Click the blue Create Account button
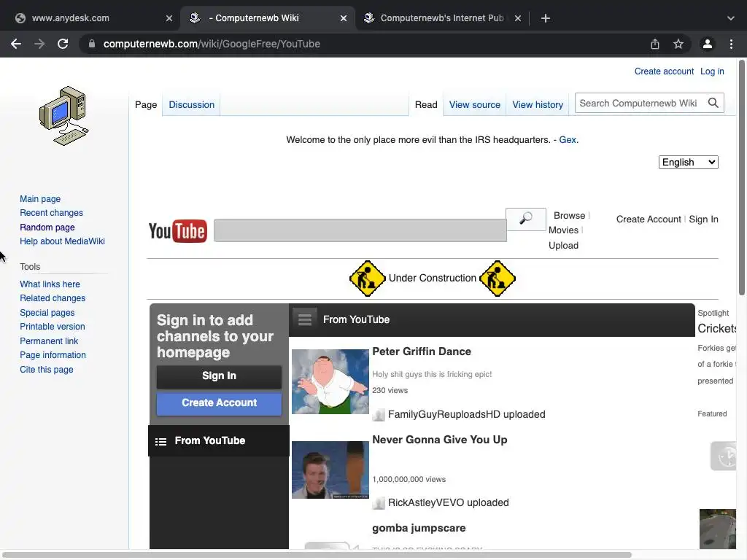Viewport: 747px width, 560px height. pos(219,403)
